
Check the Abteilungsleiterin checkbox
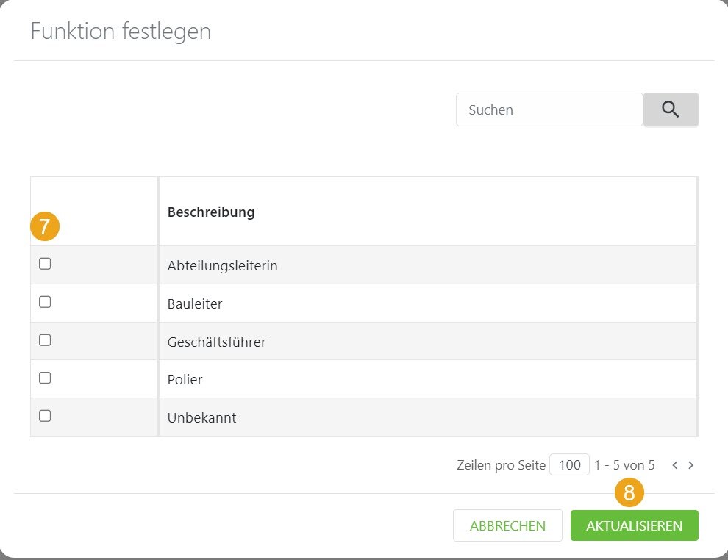45,264
